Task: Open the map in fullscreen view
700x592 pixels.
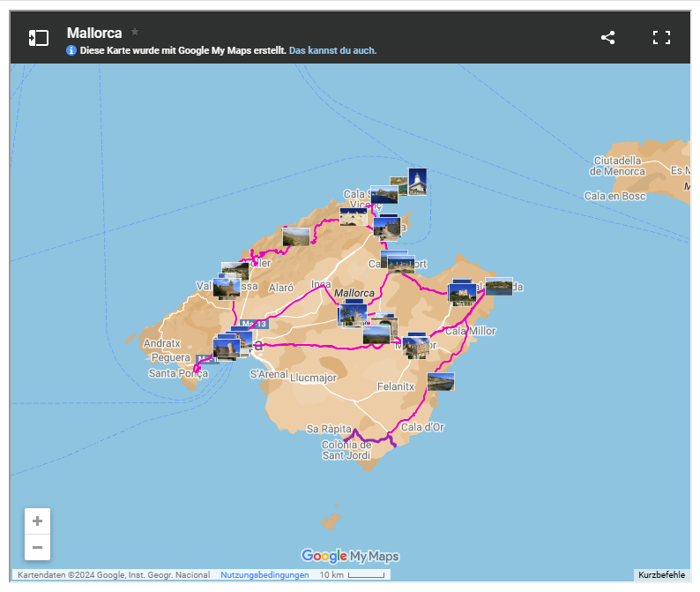Action: 661,38
